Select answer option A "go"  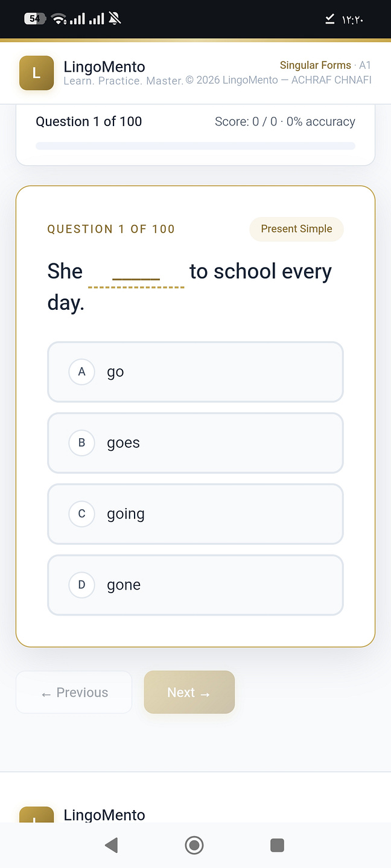coord(195,372)
